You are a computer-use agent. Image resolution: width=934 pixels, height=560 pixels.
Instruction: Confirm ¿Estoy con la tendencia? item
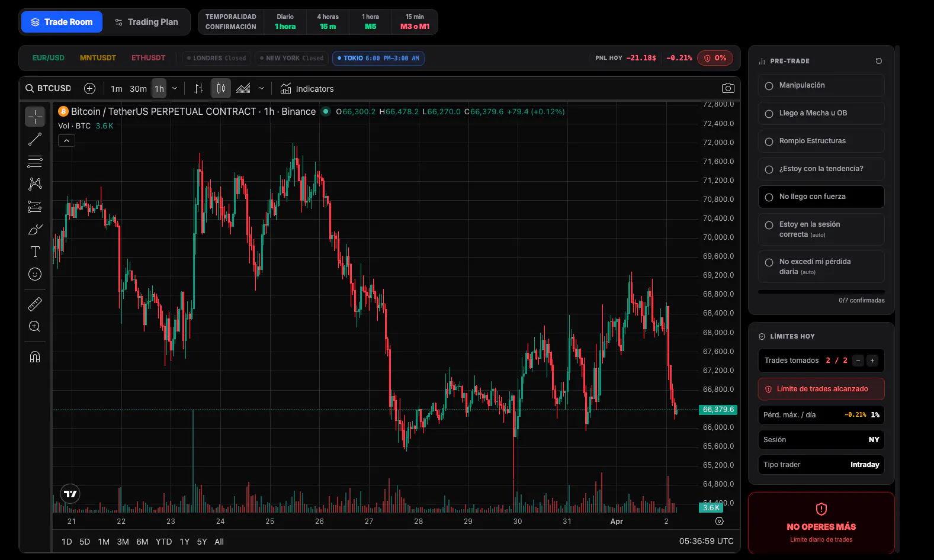[821, 169]
